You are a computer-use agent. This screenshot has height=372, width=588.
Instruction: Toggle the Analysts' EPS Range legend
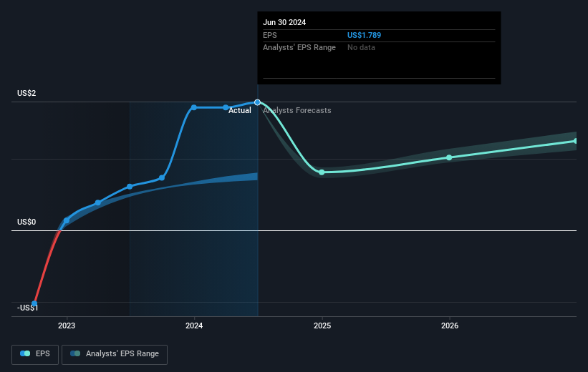(115, 354)
